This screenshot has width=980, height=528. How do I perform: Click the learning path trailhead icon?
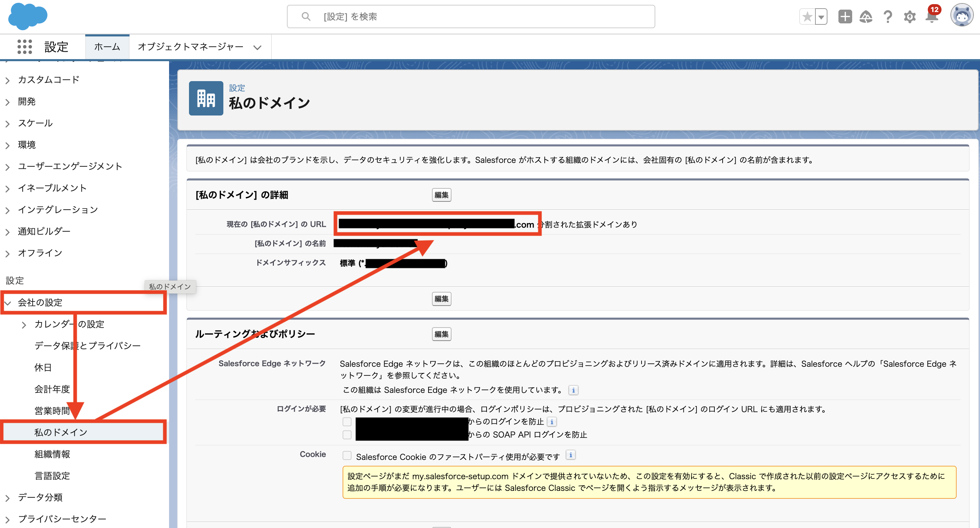click(x=866, y=16)
